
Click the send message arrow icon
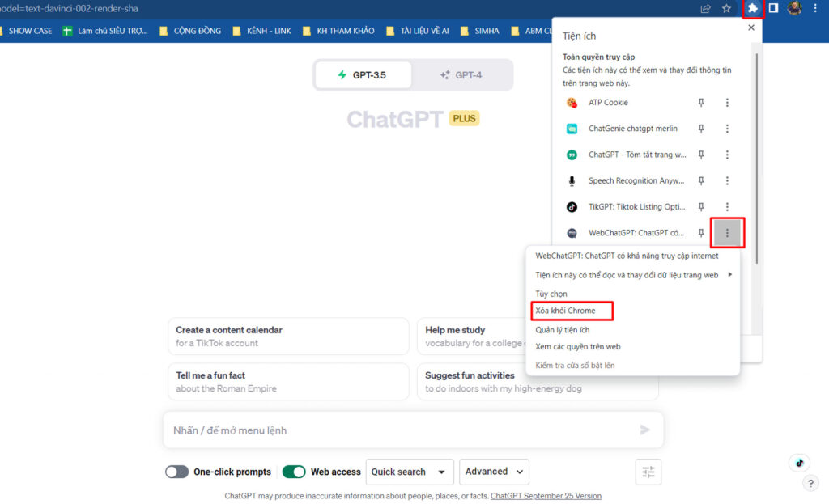(644, 430)
